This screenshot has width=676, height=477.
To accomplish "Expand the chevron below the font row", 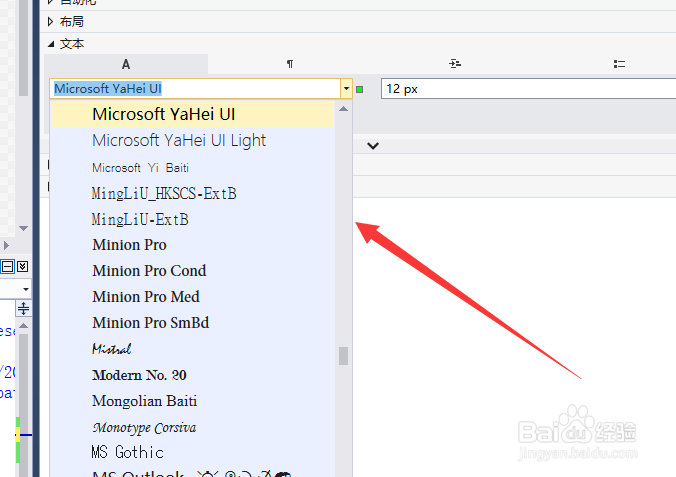I will (373, 146).
